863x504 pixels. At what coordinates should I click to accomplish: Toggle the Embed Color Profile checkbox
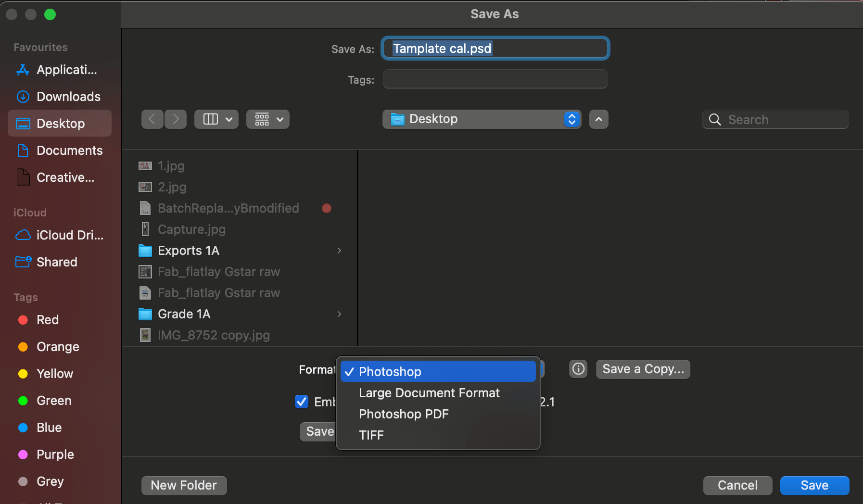(x=302, y=402)
